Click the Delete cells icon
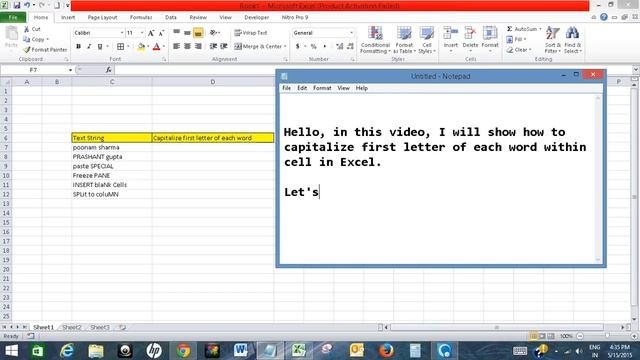This screenshot has height=360, width=640. pyautogui.click(x=470, y=33)
